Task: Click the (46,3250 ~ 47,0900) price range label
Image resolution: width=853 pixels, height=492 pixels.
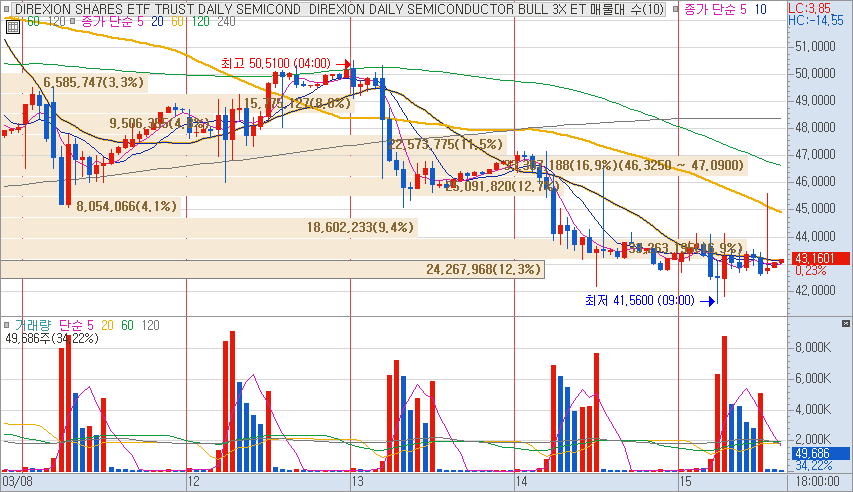Action: (x=682, y=165)
